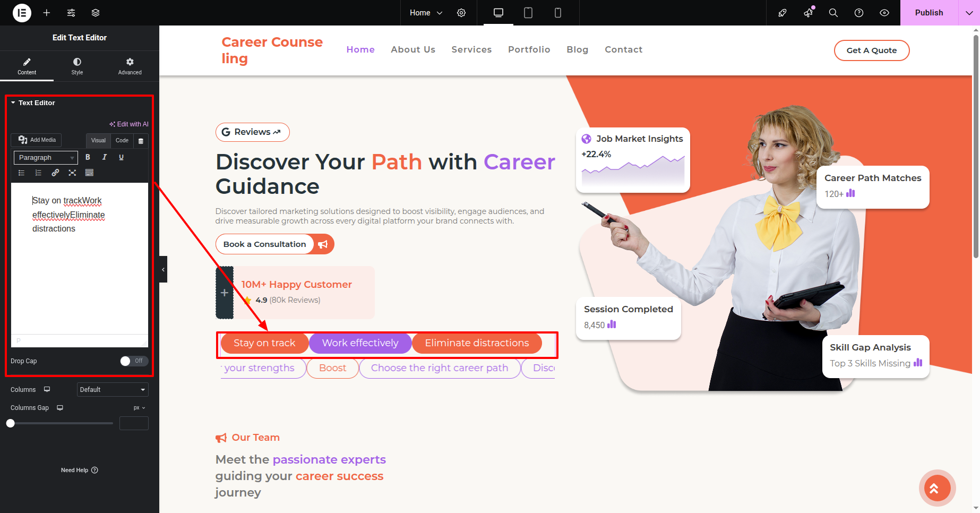Open help question mark icon
This screenshot has height=513, width=980.
[x=859, y=13]
